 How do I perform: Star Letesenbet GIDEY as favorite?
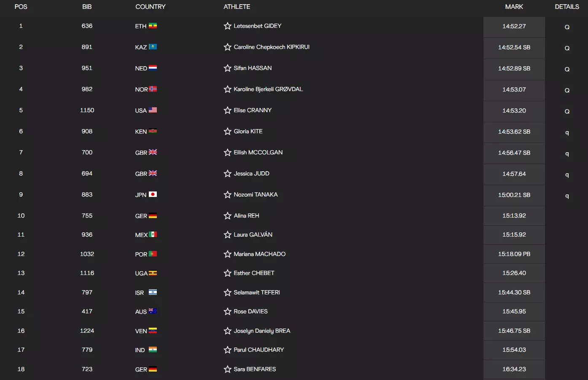click(x=228, y=26)
